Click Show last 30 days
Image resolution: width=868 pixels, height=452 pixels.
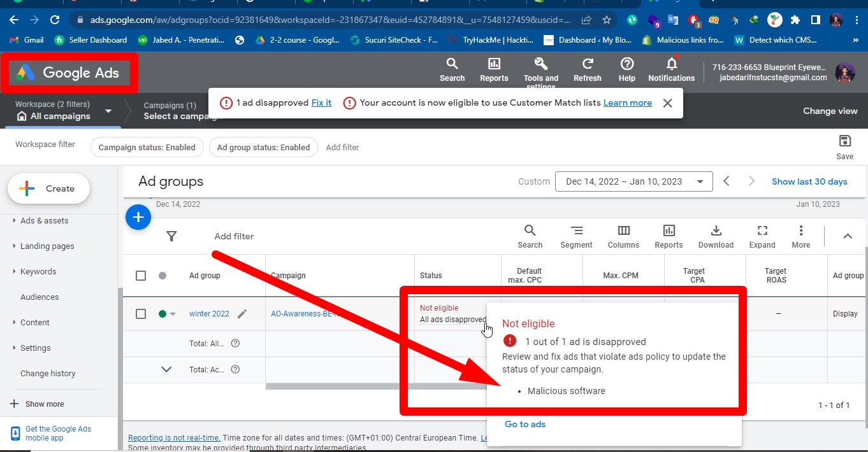tap(809, 181)
